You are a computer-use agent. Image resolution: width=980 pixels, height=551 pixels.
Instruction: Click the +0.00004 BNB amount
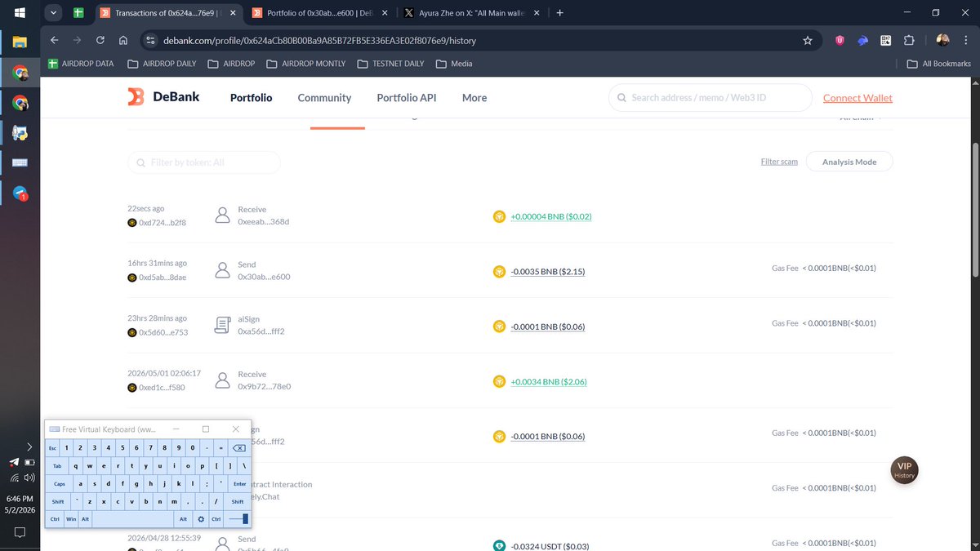pyautogui.click(x=550, y=216)
